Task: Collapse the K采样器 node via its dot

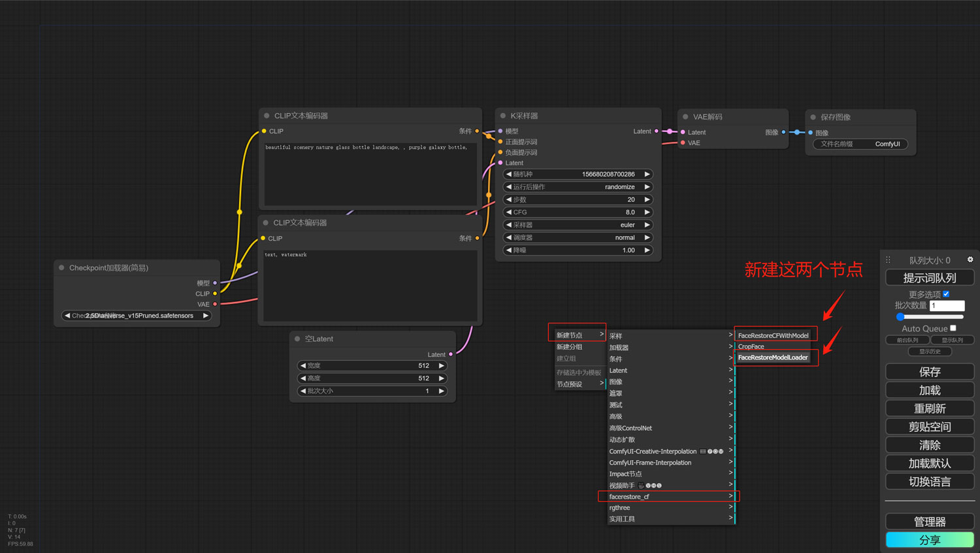Action: [503, 116]
